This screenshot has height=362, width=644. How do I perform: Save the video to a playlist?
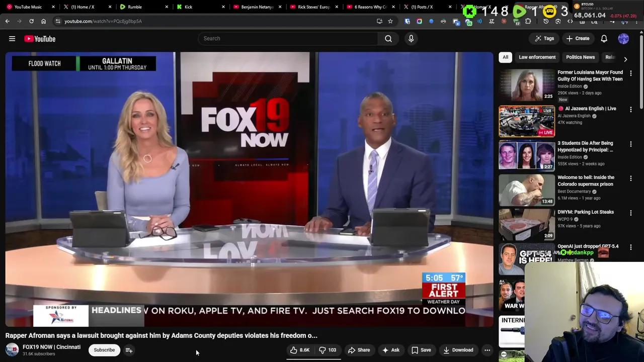click(421, 350)
